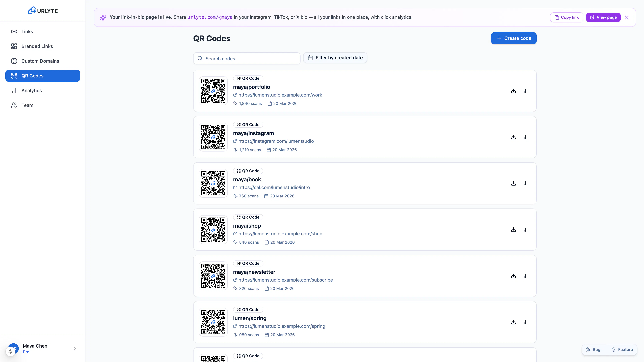Image resolution: width=644 pixels, height=362 pixels.
Task: Click QR Code badge on maya/portfolio
Action: 248,78
